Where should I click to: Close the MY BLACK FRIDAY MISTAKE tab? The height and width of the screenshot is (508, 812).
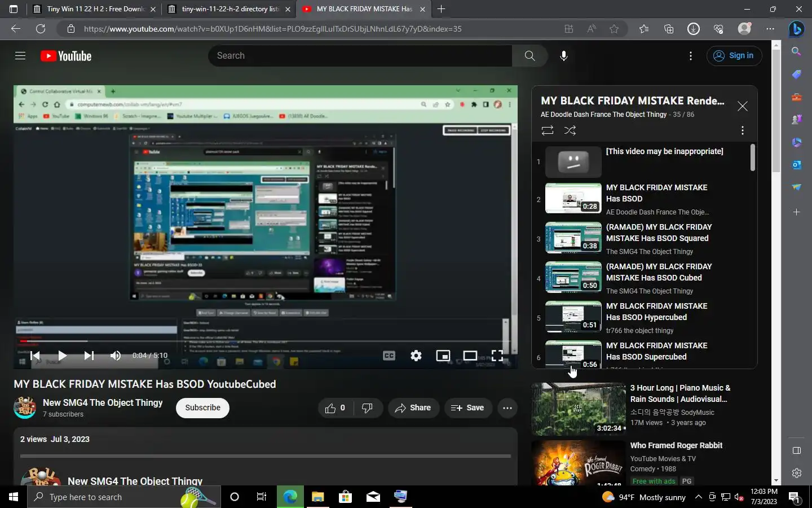pyautogui.click(x=422, y=9)
